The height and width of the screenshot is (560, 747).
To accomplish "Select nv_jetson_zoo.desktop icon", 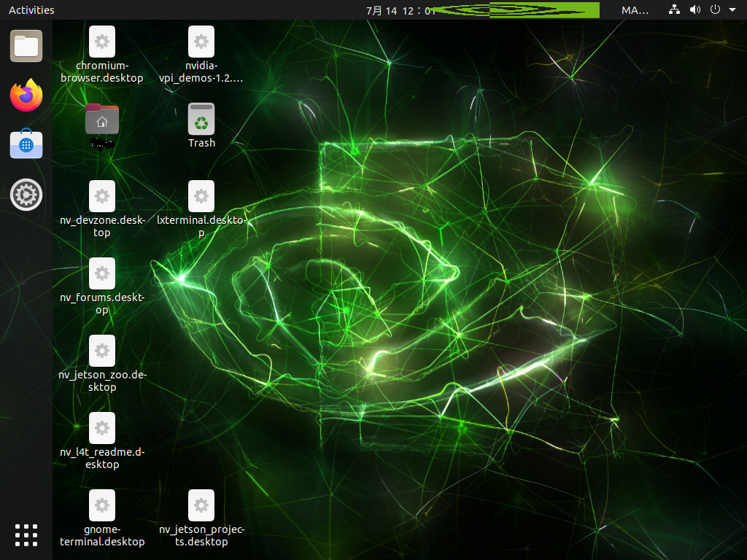I will [x=102, y=351].
